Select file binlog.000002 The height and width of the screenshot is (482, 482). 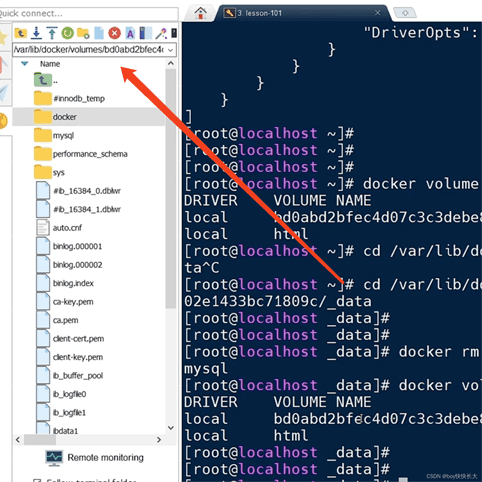coord(69,265)
